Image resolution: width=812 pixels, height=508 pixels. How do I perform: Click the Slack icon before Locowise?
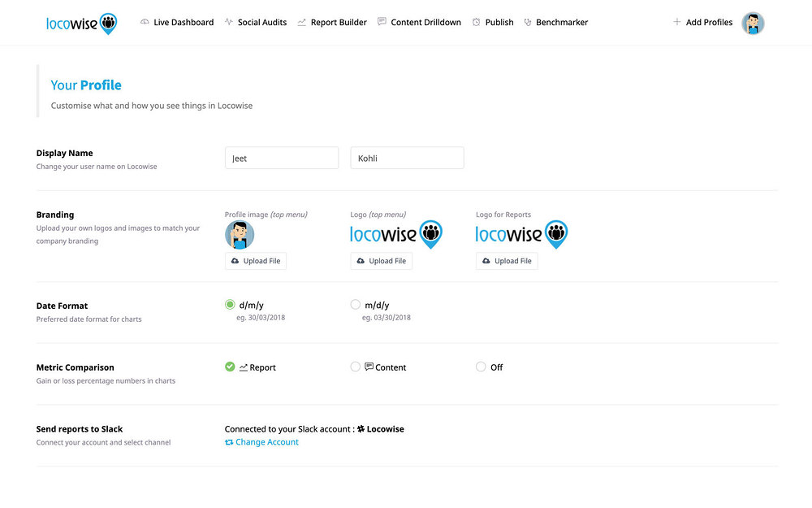(x=361, y=428)
